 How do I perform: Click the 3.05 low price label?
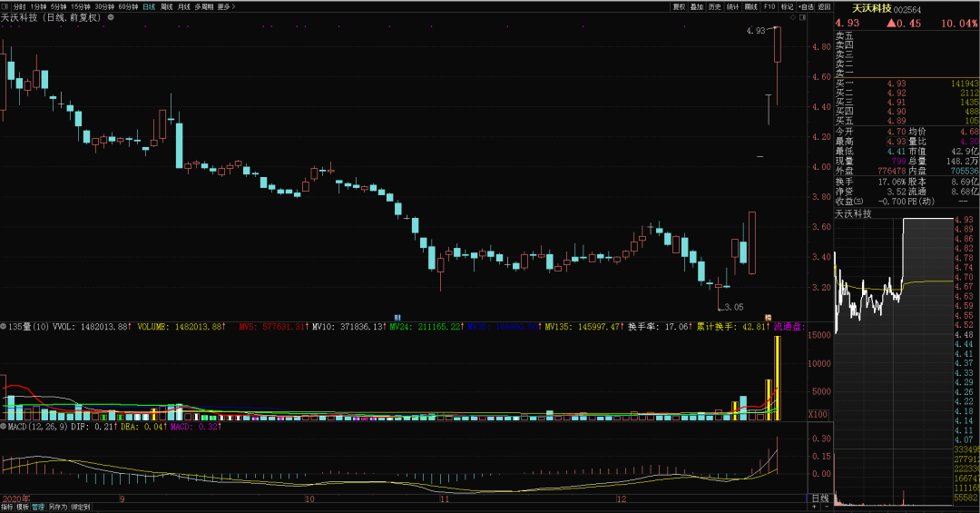coord(734,307)
